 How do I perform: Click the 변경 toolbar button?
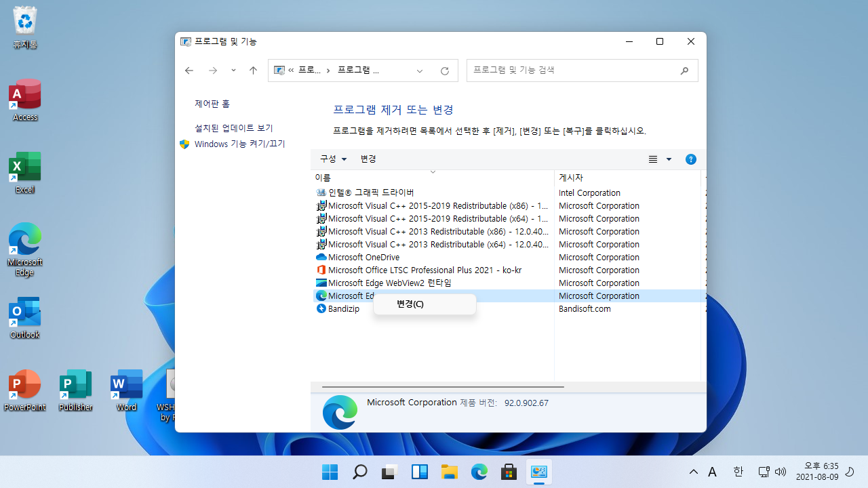pos(368,159)
